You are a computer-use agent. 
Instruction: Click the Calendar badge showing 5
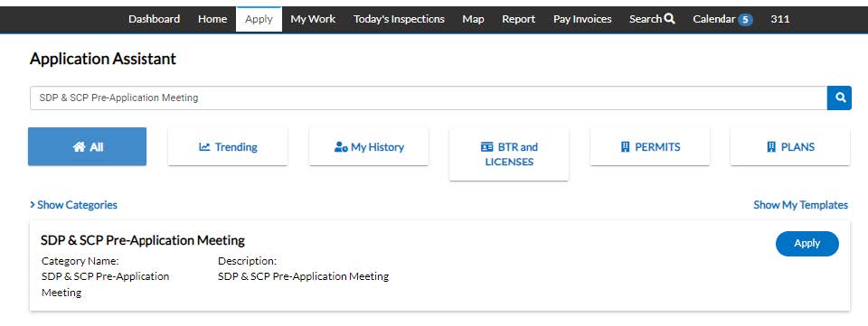pyautogui.click(x=745, y=20)
